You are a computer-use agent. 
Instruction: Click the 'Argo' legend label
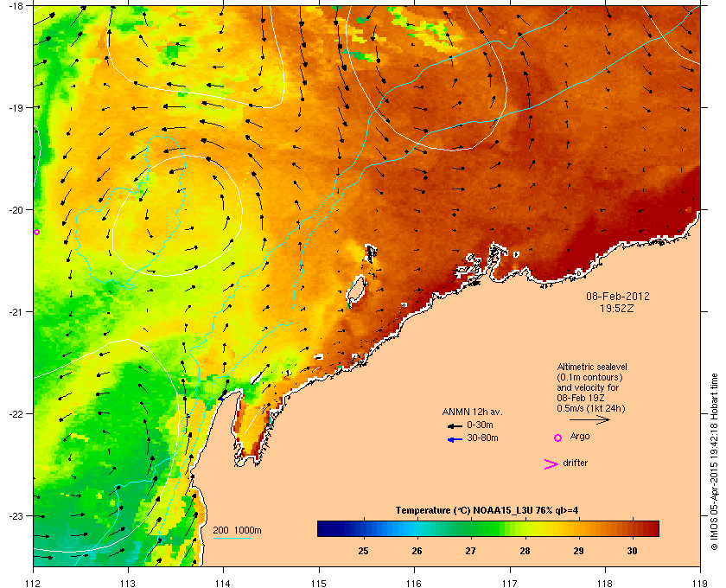click(x=580, y=437)
